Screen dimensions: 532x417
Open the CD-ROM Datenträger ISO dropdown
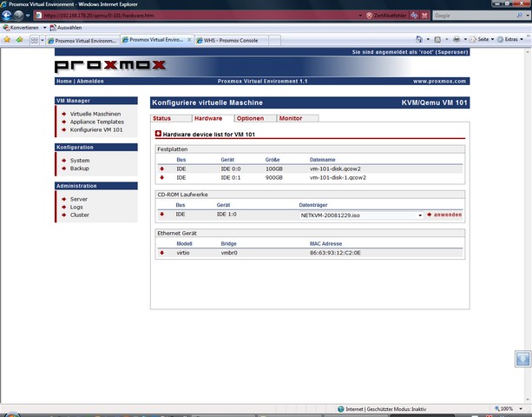point(420,215)
